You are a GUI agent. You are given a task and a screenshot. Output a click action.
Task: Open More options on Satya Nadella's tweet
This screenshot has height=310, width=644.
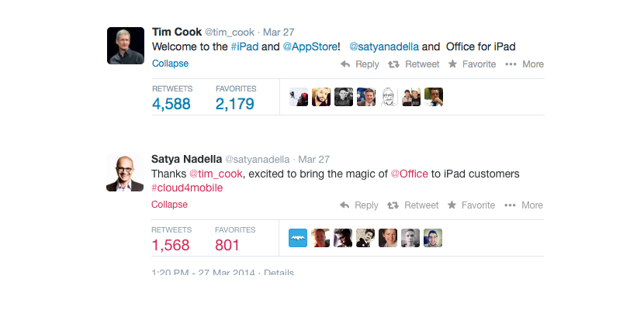(524, 205)
